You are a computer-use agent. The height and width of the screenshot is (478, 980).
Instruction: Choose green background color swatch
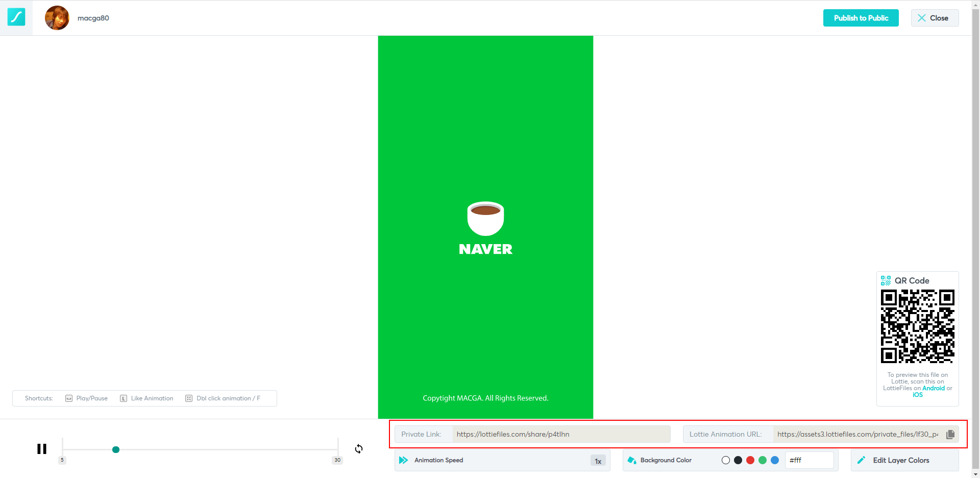pos(763,460)
